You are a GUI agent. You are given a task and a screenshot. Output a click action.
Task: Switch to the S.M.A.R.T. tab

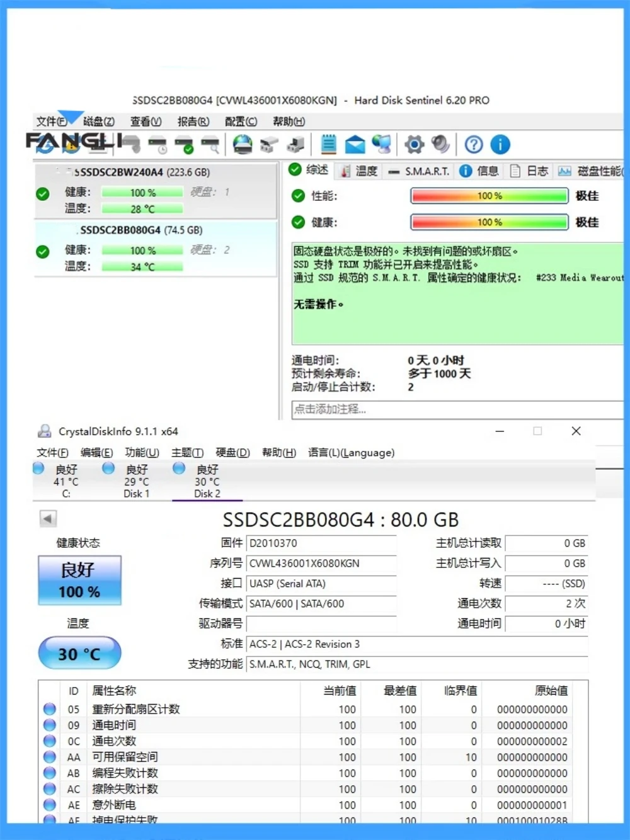click(419, 171)
